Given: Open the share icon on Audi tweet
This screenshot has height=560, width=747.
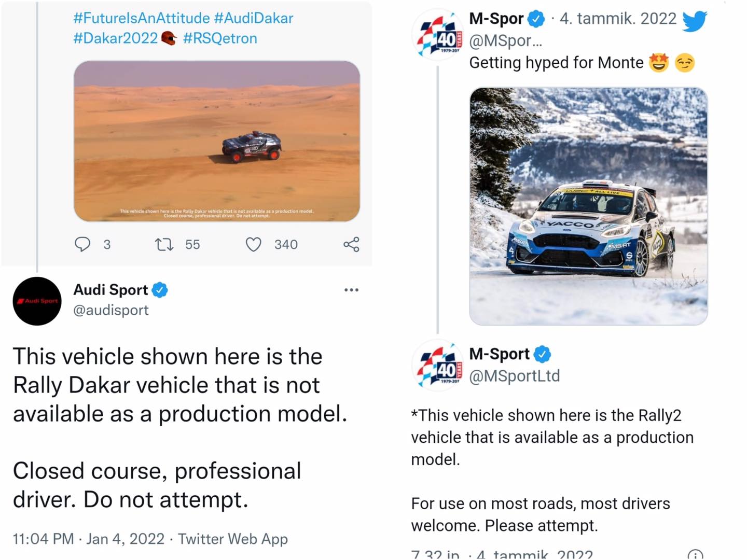Looking at the screenshot, I should click(x=351, y=244).
